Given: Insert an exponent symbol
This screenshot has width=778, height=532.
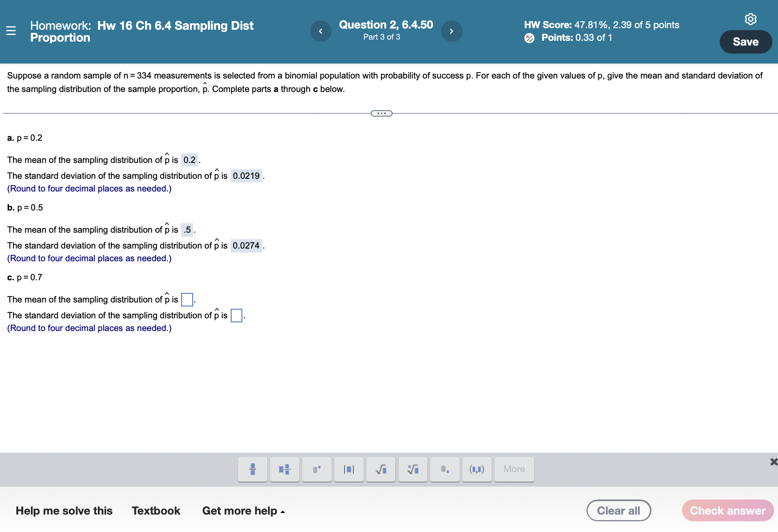Looking at the screenshot, I should pyautogui.click(x=317, y=469).
